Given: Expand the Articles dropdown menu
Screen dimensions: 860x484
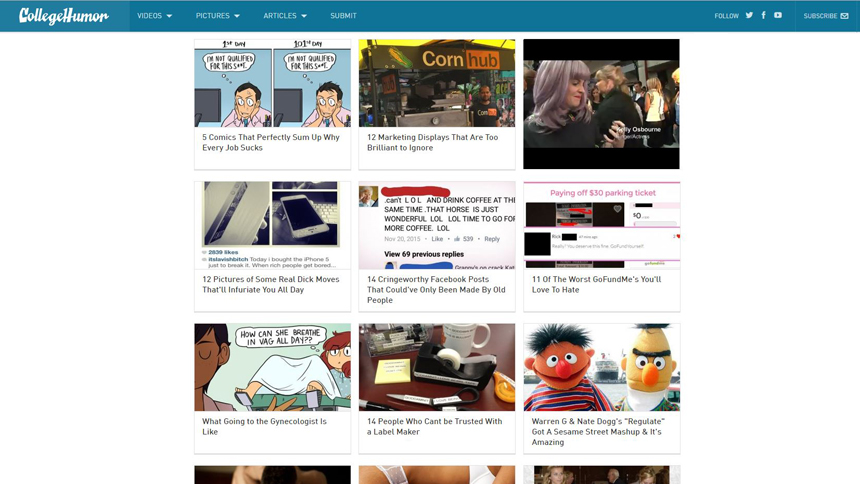Looking at the screenshot, I should coord(285,16).
